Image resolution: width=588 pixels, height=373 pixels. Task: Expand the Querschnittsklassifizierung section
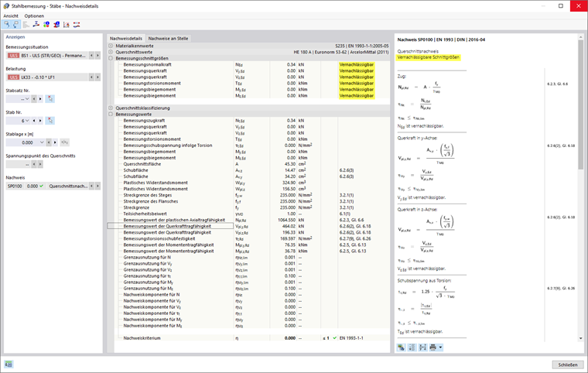tap(111, 108)
